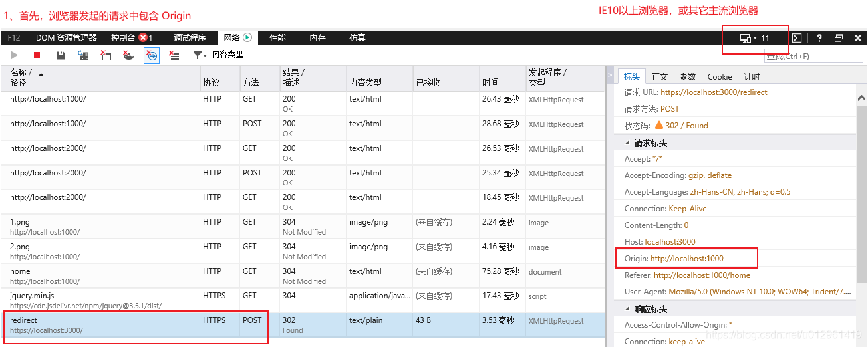The image size is (868, 347).
Task: Select the 1.png image request
Action: 303,227
